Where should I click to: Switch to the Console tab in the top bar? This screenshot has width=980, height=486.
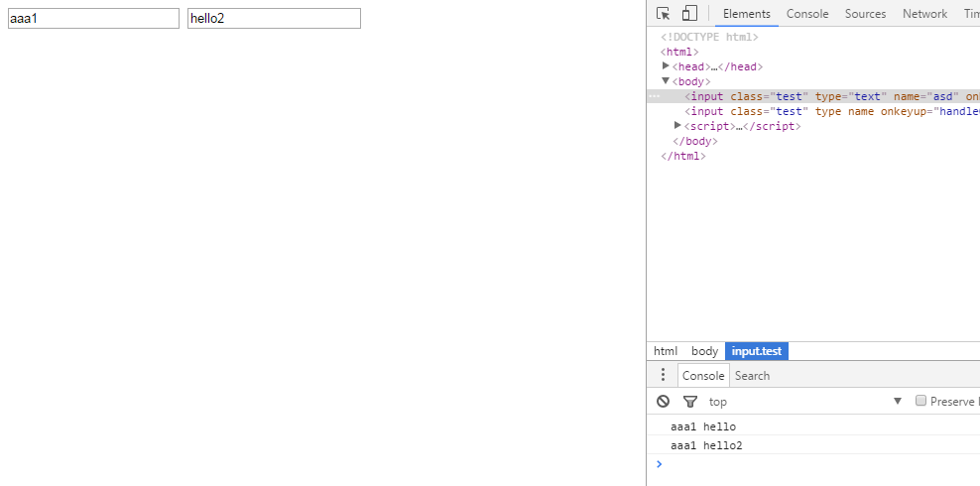(x=807, y=14)
